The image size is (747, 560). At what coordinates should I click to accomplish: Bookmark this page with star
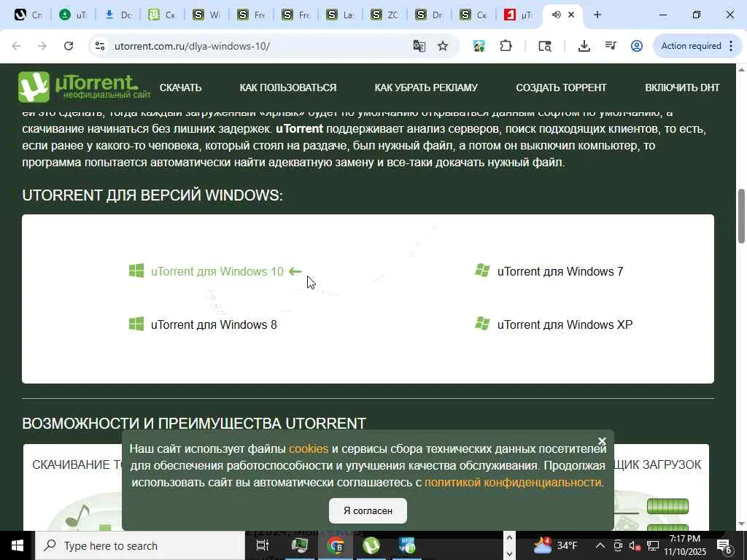[443, 46]
